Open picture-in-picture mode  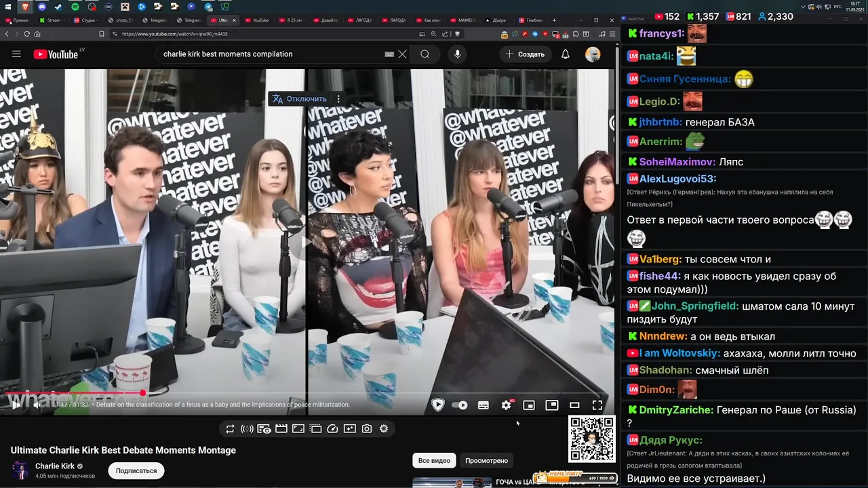(552, 405)
